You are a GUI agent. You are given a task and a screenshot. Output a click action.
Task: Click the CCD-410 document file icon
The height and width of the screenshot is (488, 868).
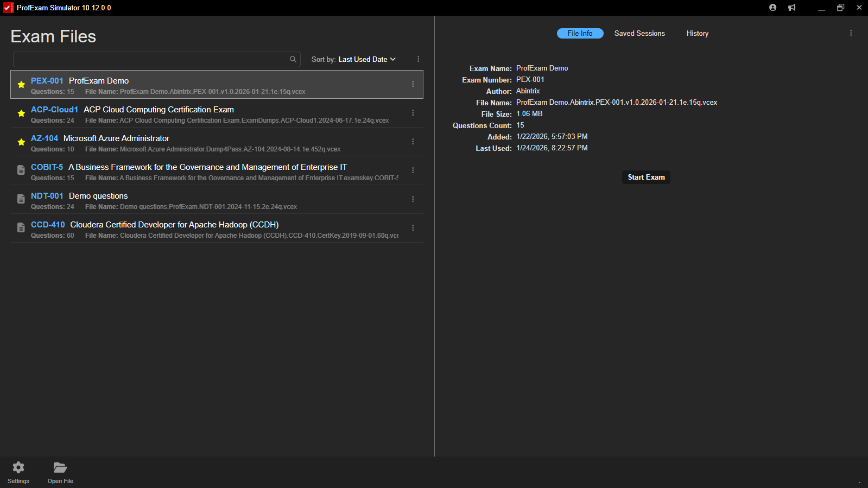tap(21, 228)
